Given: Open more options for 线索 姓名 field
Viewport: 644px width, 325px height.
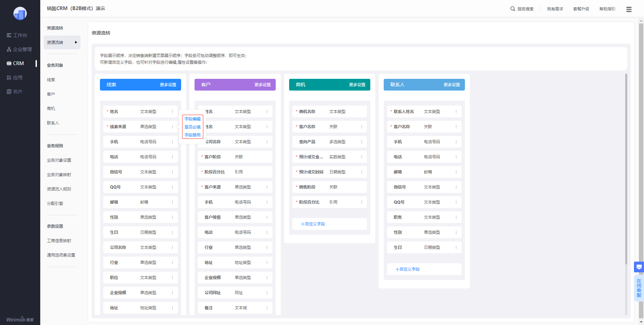Looking at the screenshot, I should point(172,112).
